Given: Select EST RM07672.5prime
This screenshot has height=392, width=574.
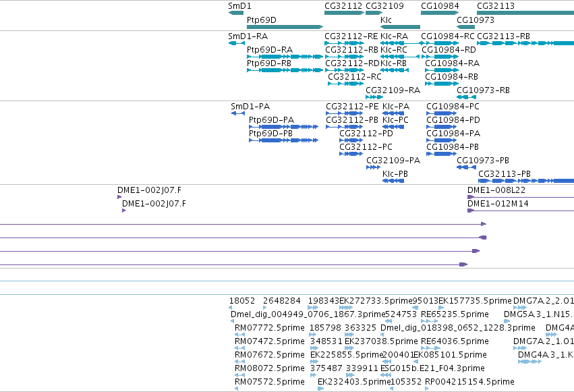Looking at the screenshot, I should pyautogui.click(x=269, y=355).
